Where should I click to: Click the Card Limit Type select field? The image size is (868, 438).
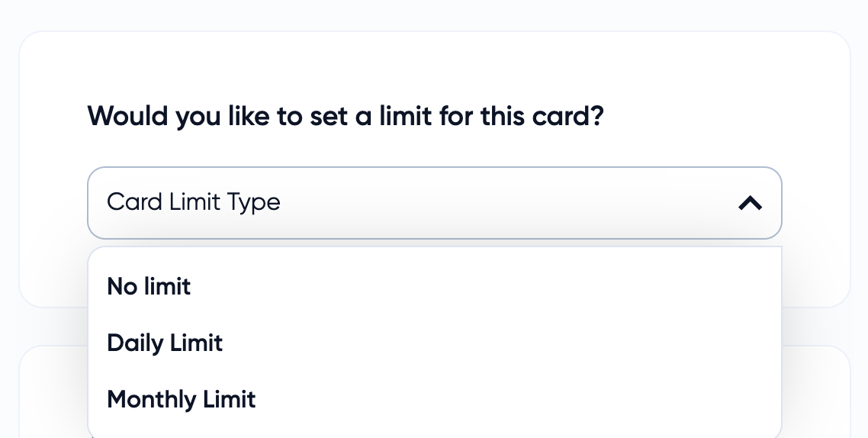pyautogui.click(x=435, y=203)
